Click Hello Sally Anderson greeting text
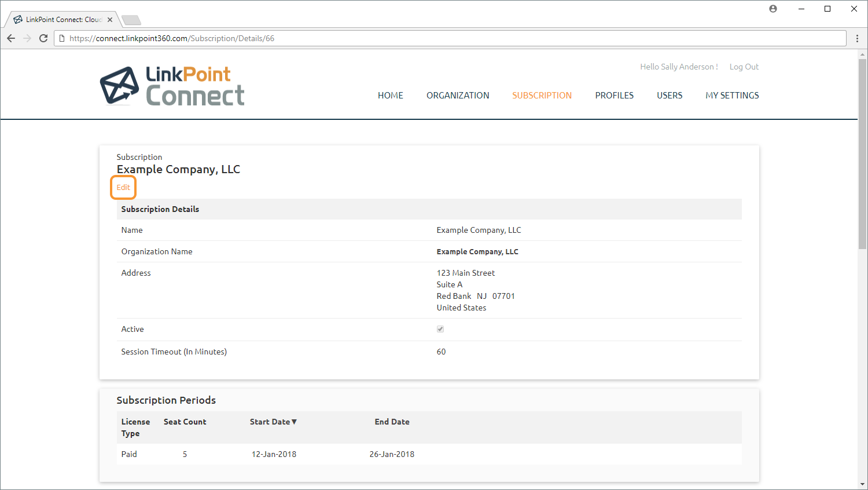This screenshot has width=868, height=490. tap(679, 67)
